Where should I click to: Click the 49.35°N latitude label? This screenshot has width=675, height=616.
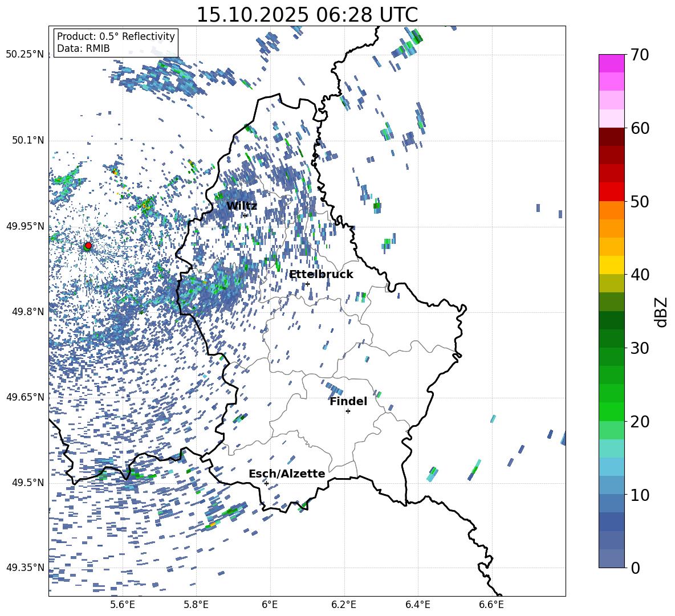tap(25, 568)
